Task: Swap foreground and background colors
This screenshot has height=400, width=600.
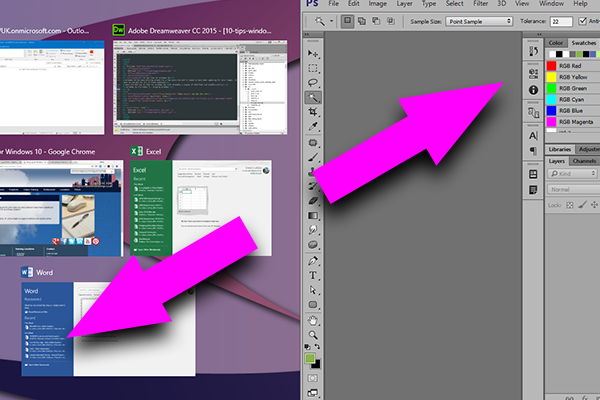Action: coord(317,346)
